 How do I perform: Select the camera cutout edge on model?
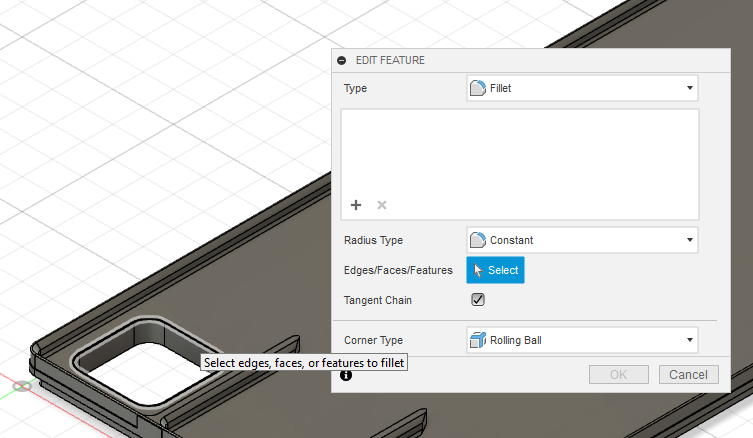pos(150,319)
